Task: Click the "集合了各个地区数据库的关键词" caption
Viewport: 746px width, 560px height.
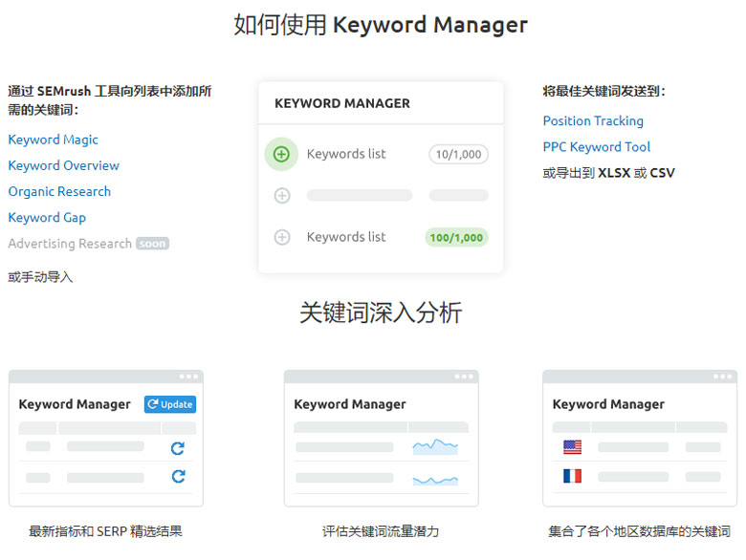Action: click(640, 531)
